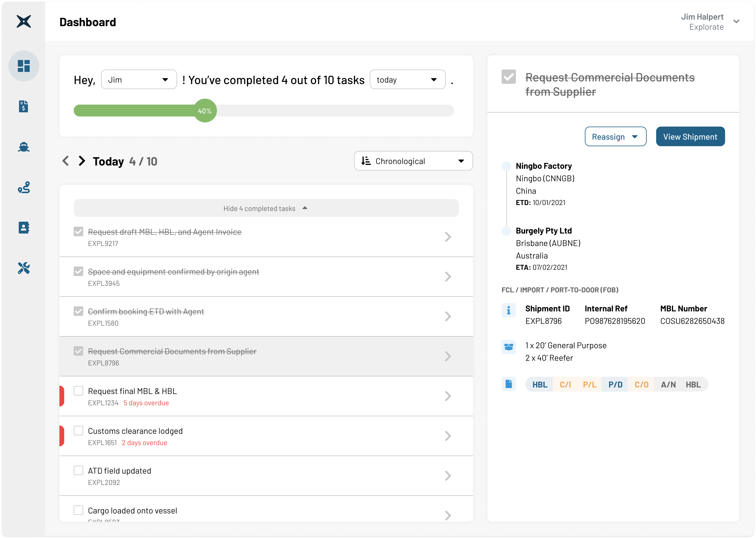Select the A/N document tag

(668, 384)
